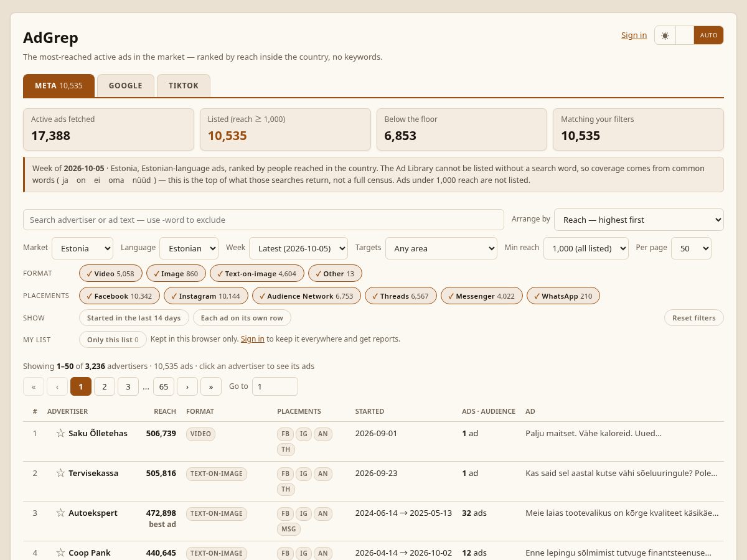Click the Below the floor card
The width and height of the screenshot is (747, 560).
pos(462,129)
